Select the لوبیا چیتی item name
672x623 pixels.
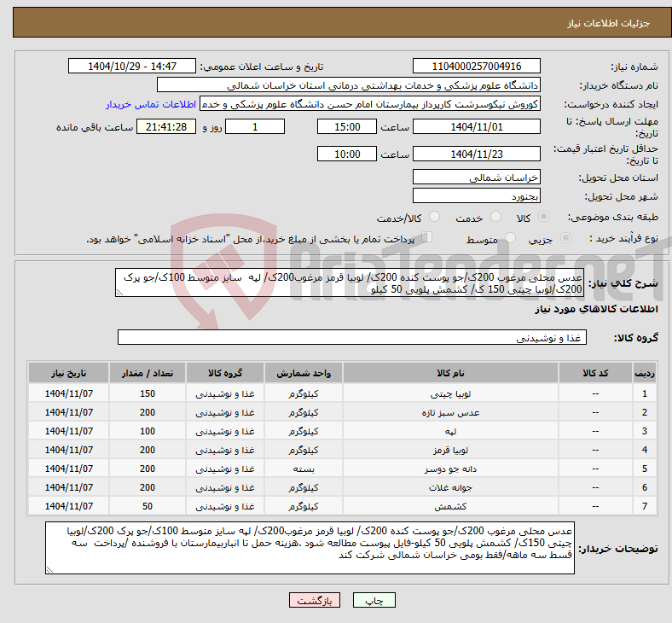pos(450,393)
